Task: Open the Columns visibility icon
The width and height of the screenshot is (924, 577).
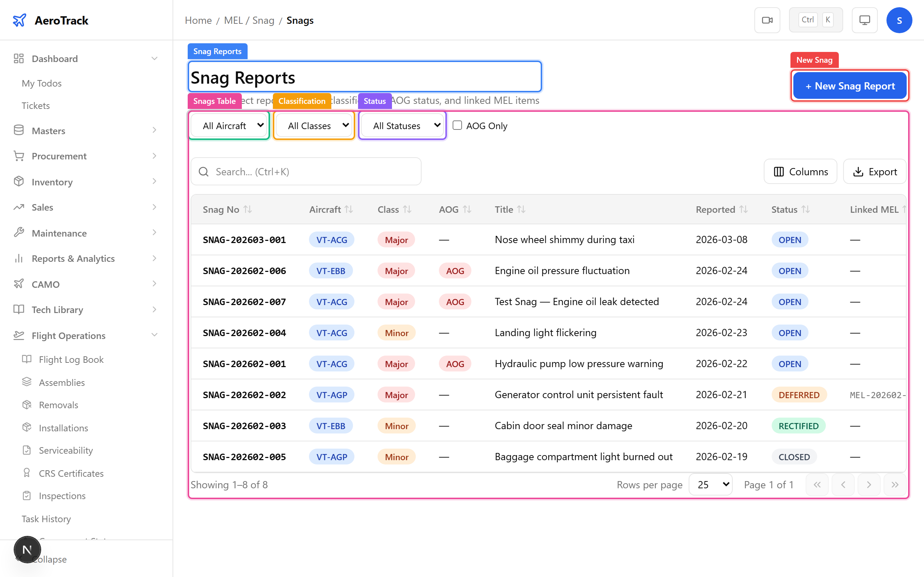Action: point(779,171)
